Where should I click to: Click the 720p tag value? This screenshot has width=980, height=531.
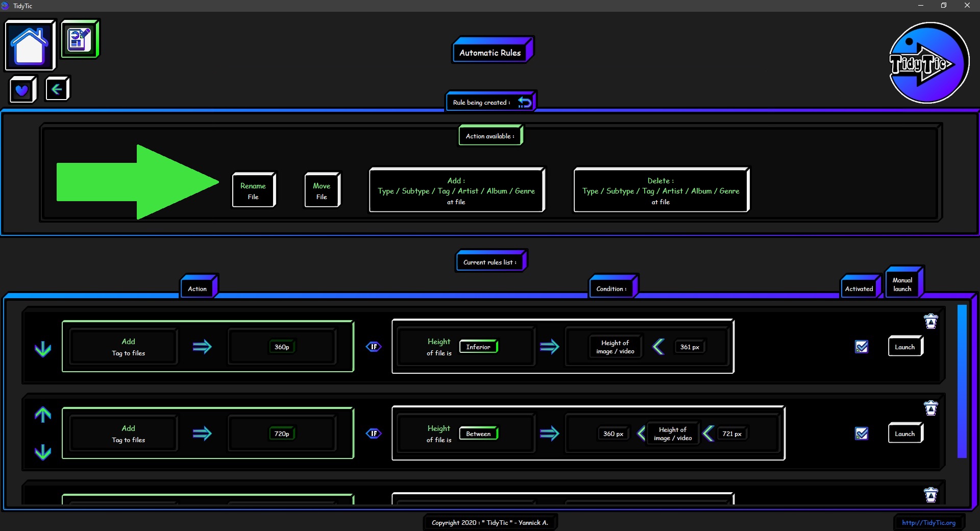(282, 433)
